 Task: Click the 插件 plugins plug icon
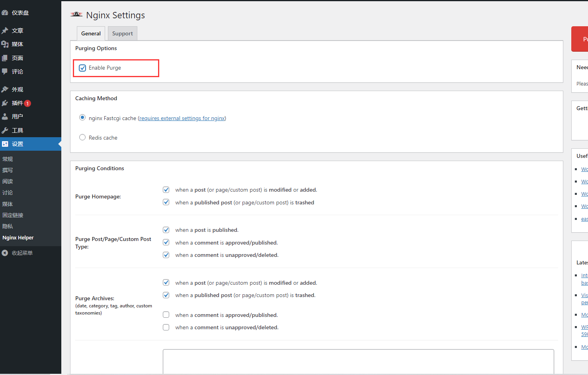pos(5,103)
